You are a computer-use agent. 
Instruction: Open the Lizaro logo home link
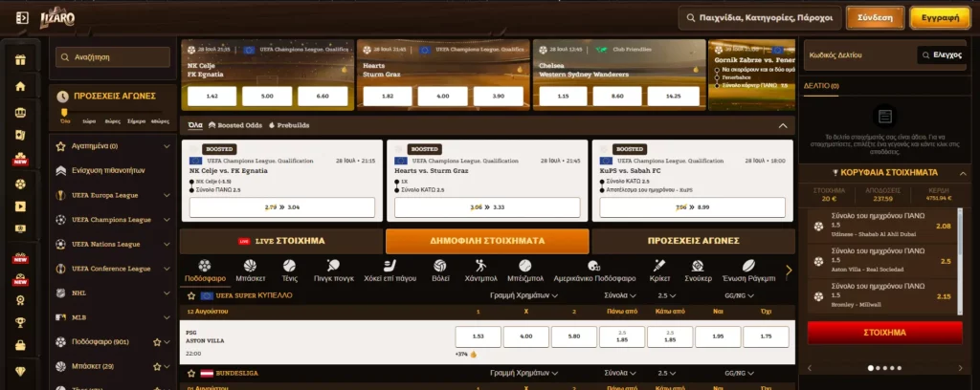(57, 18)
